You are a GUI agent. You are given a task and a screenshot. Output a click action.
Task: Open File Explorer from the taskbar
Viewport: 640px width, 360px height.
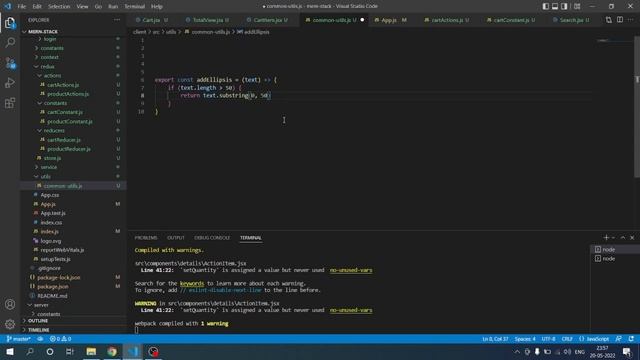91,351
